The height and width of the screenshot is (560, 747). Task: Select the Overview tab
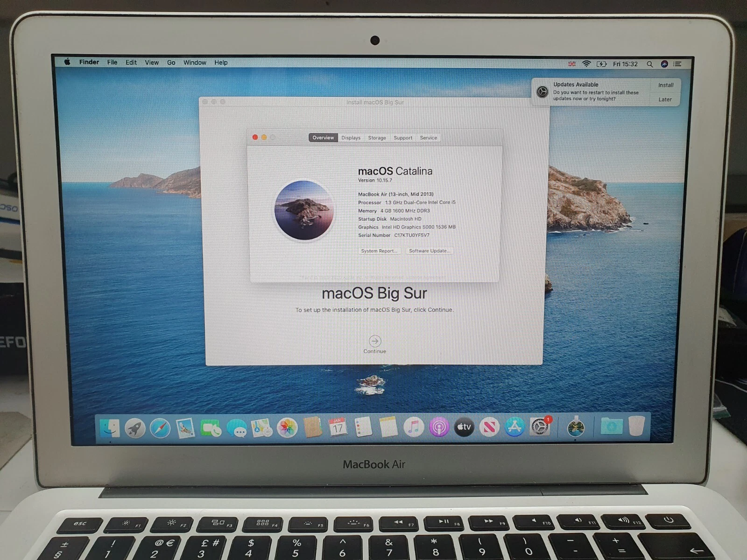tap(323, 138)
